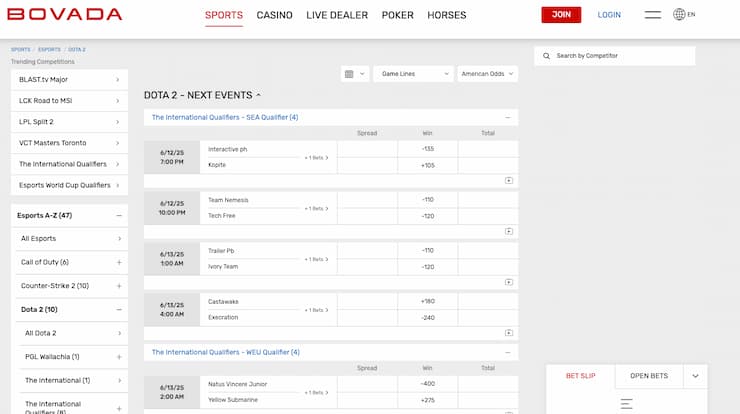The width and height of the screenshot is (740, 414).
Task: Expand plus icon under Trailer Pb match
Action: 509,282
